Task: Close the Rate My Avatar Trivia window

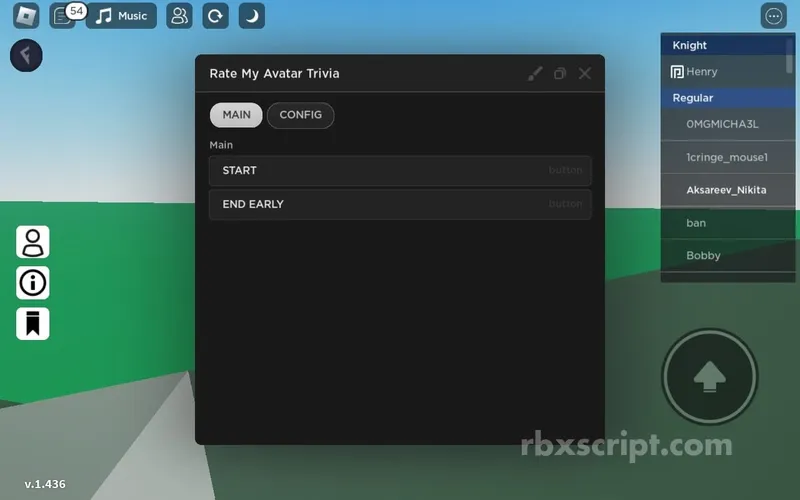Action: (x=585, y=73)
